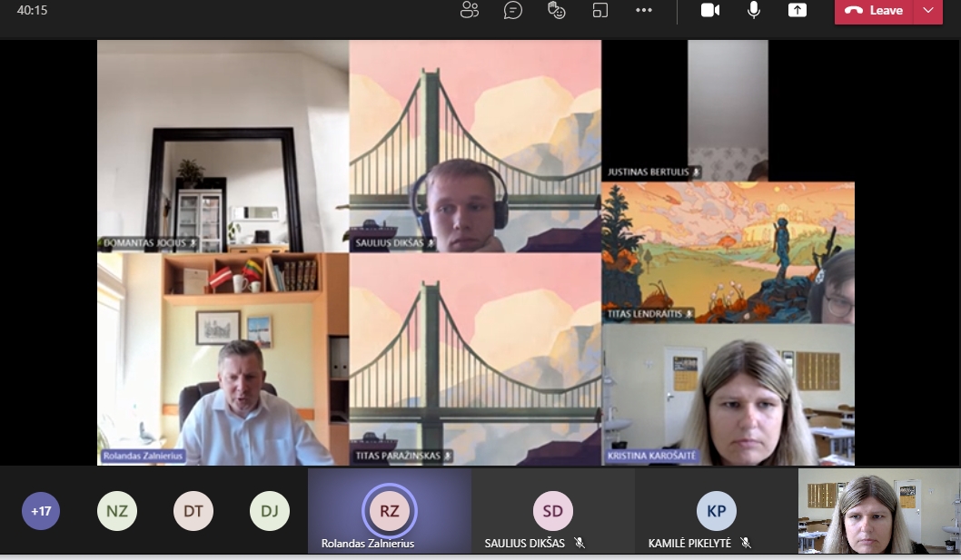
Task: Open the meeting chat icon
Action: click(513, 11)
